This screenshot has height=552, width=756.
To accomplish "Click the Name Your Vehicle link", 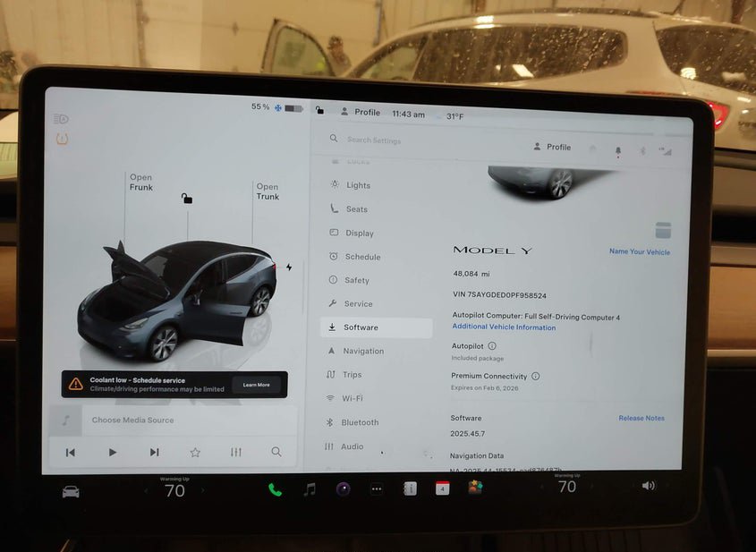I will click(x=640, y=251).
